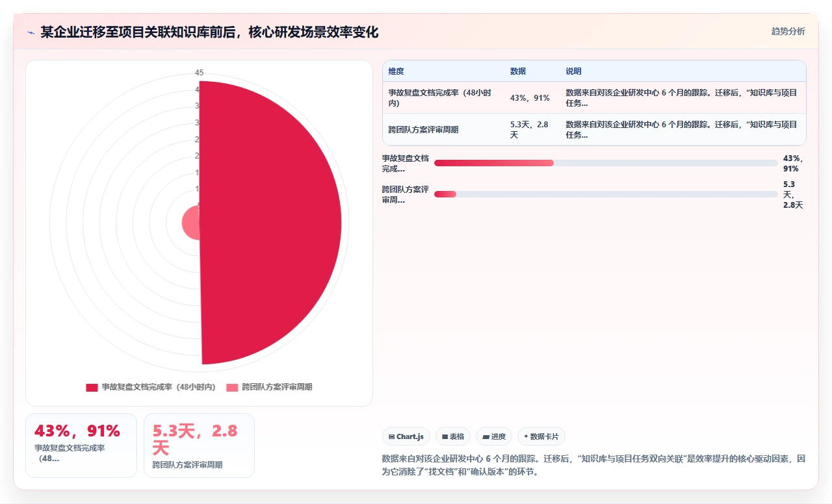The width and height of the screenshot is (832, 504).
Task: Click description cell in the 事故复盘 row
Action: 681,98
